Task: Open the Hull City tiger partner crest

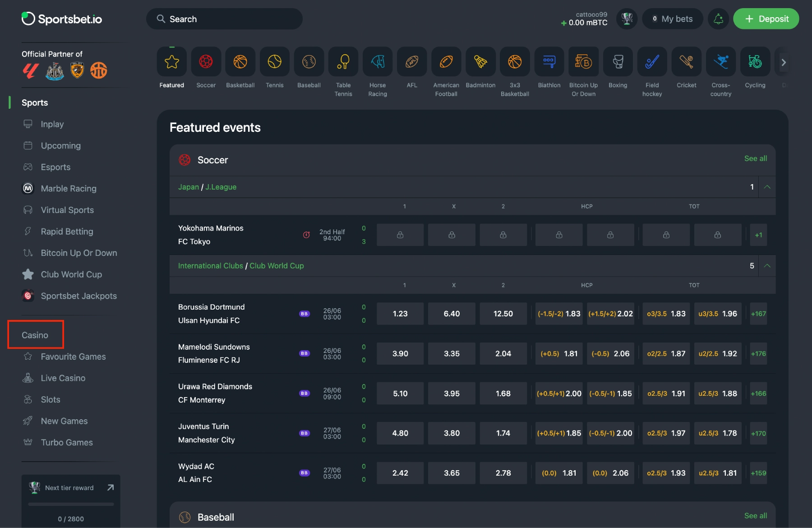Action: pos(78,70)
